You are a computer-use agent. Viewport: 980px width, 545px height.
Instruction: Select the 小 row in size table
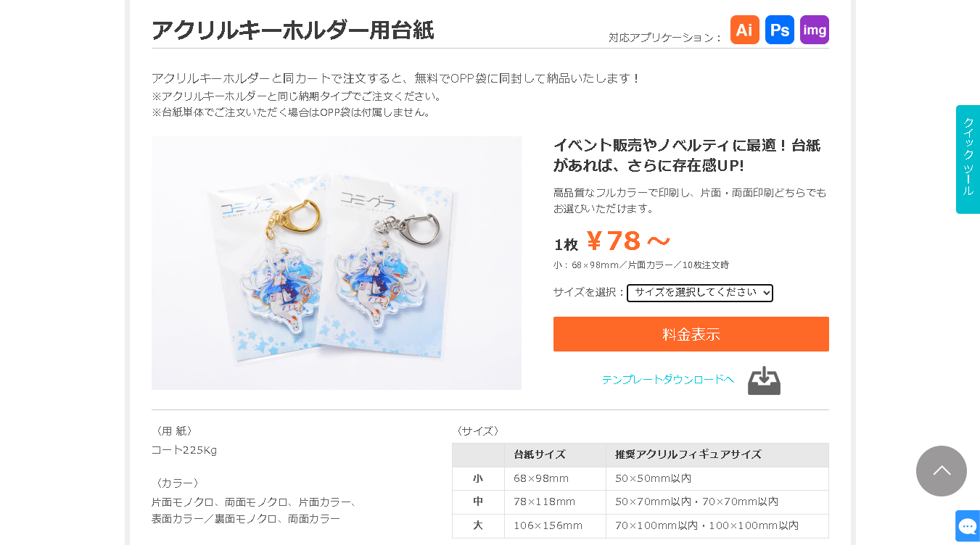[x=641, y=478]
